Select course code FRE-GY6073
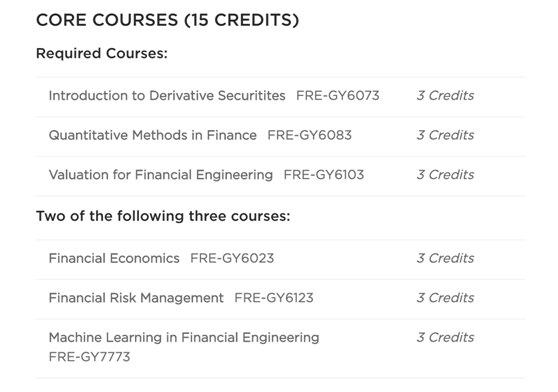This screenshot has width=558, height=392. tap(338, 96)
